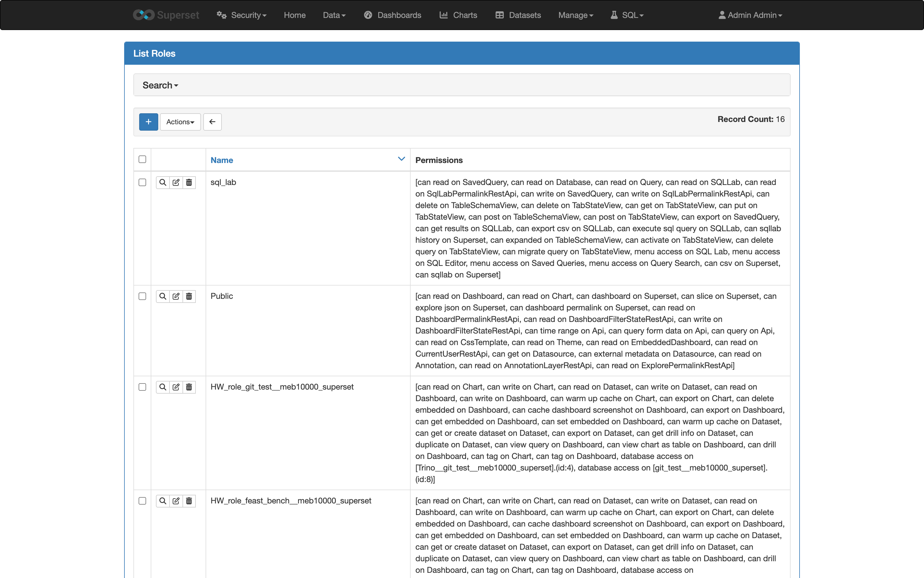The height and width of the screenshot is (578, 924).
Task: Toggle the select-all checkbox in table header
Action: 142,159
